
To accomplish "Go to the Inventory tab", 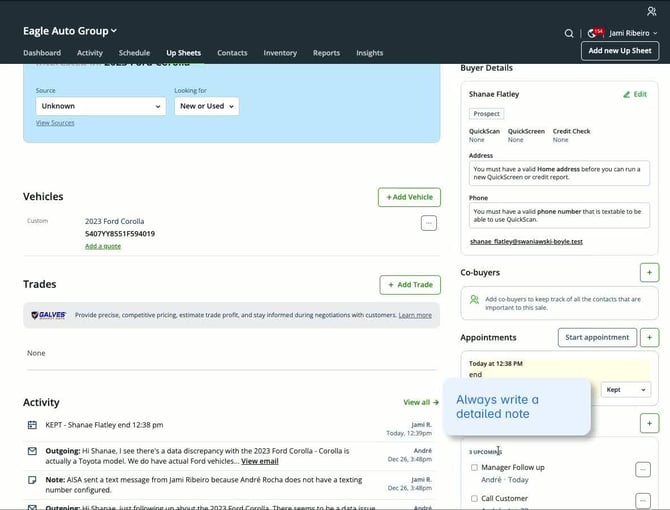I will click(x=280, y=53).
